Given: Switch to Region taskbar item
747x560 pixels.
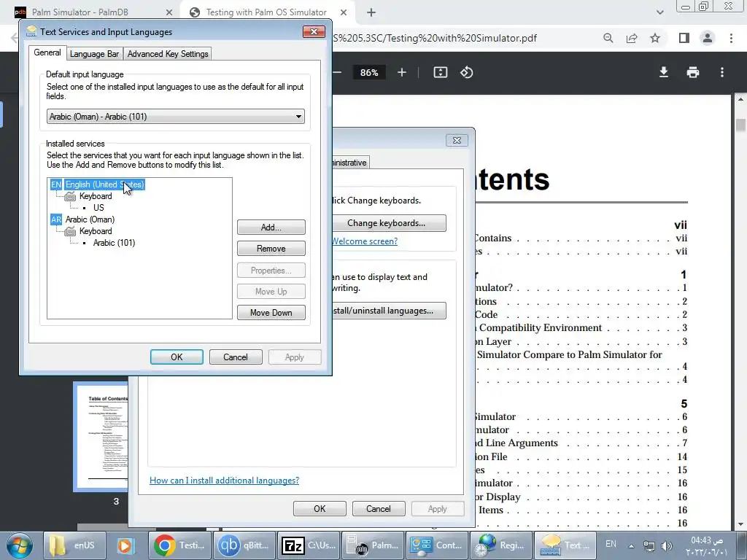Looking at the screenshot, I should pyautogui.click(x=501, y=545).
